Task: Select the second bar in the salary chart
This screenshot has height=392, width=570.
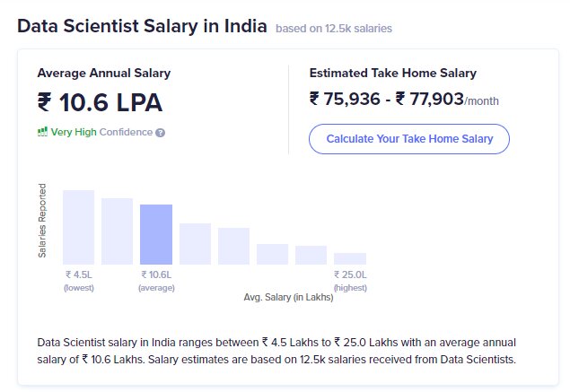Action: (117, 231)
